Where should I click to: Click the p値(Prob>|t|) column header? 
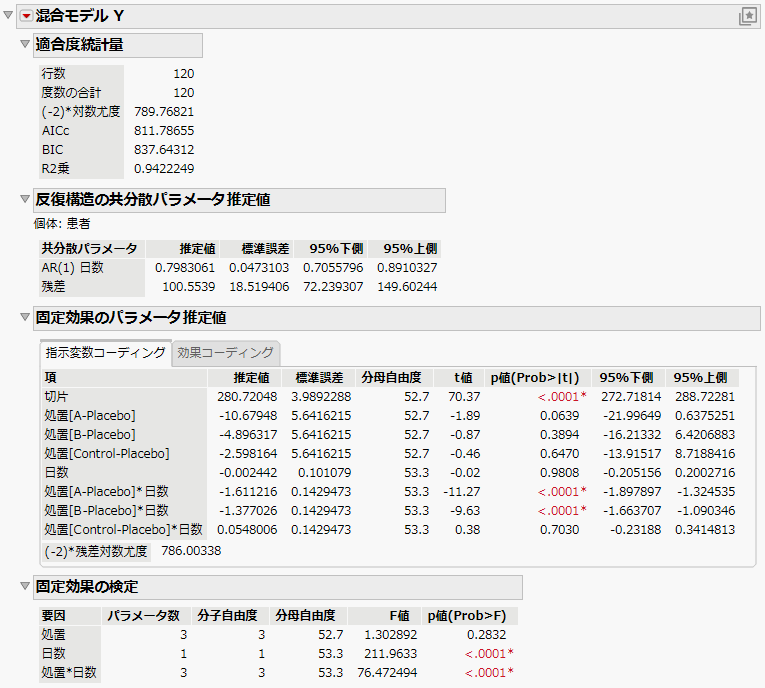(538, 378)
